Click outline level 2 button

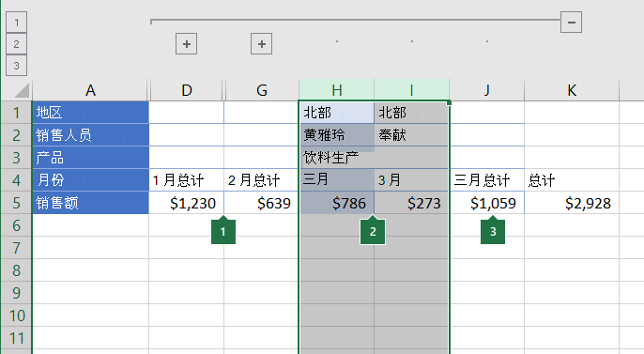pos(17,44)
